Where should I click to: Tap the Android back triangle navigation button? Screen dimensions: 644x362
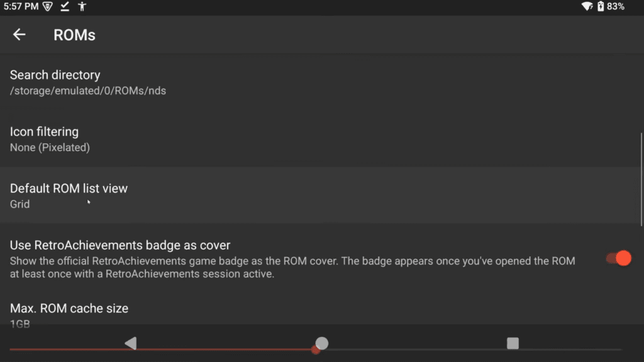[x=131, y=343]
